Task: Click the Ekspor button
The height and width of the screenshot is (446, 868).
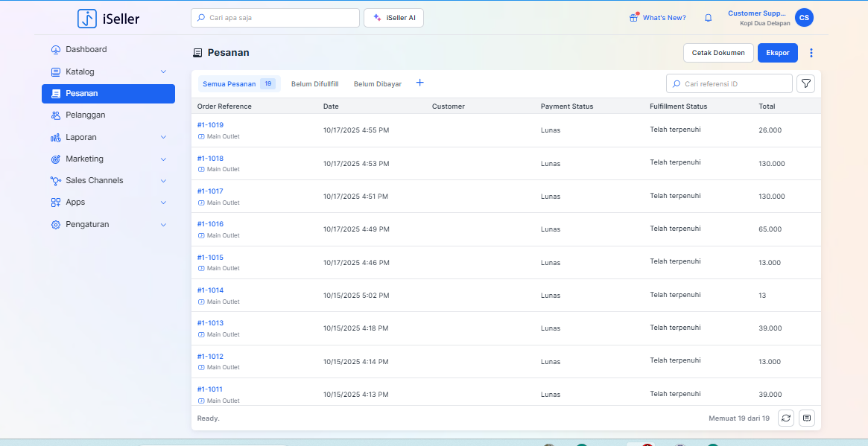Action: (777, 53)
